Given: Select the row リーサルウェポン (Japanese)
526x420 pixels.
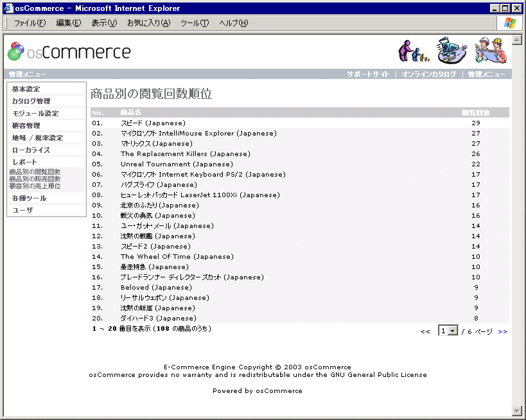Looking at the screenshot, I should [300, 298].
